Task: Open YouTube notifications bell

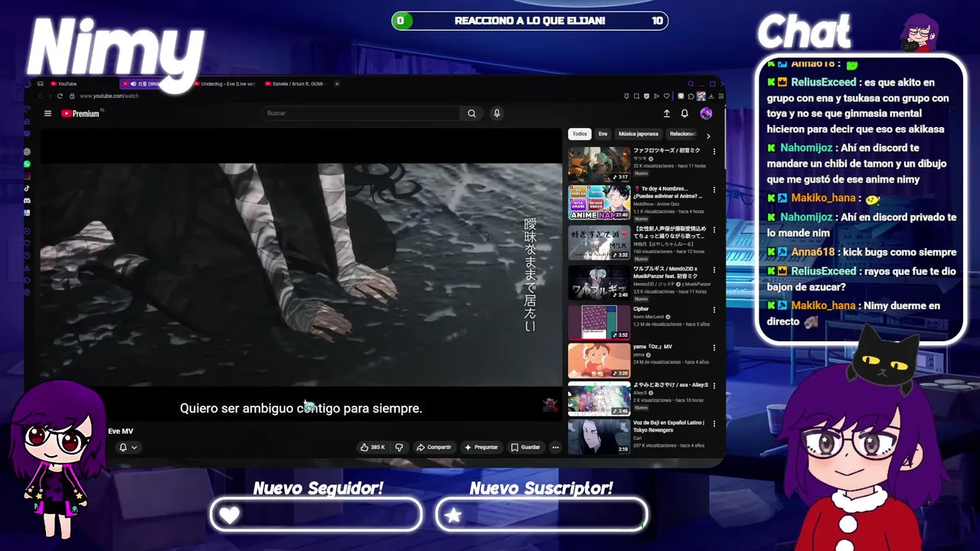Action: click(684, 113)
